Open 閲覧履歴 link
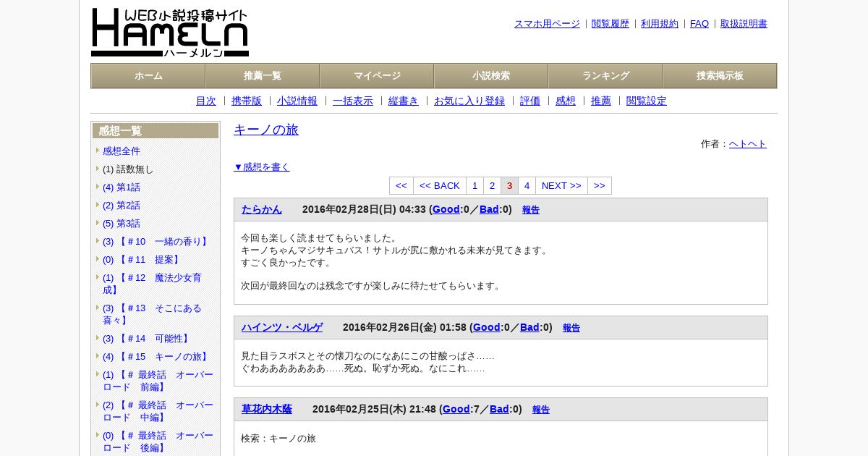The width and height of the screenshot is (868, 456). pos(610,24)
